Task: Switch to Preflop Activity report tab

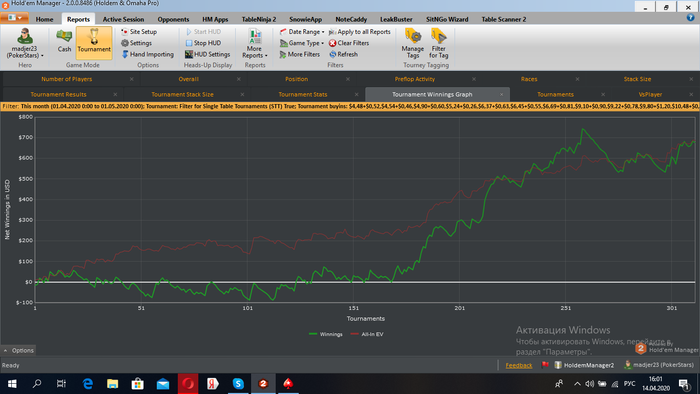Action: 414,79
